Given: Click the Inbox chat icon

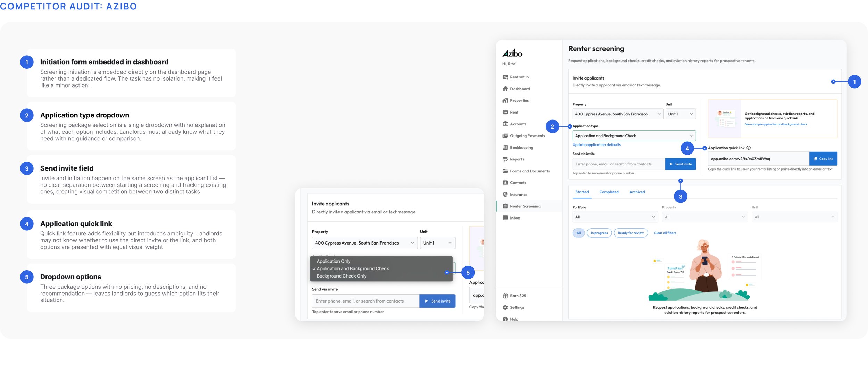Looking at the screenshot, I should point(505,218).
